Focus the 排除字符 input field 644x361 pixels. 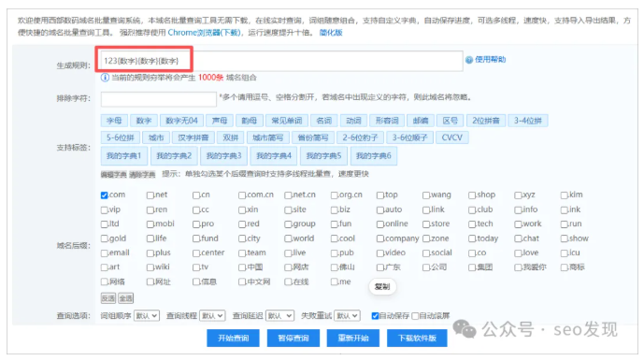159,99
